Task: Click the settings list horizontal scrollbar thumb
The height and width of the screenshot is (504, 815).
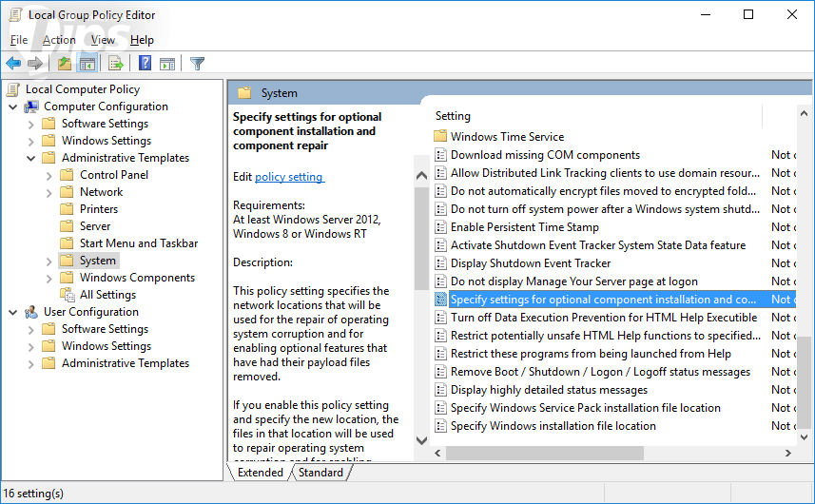Action: click(545, 453)
